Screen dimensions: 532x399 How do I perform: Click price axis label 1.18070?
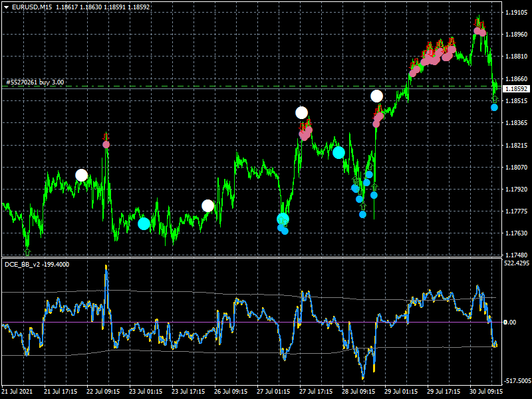pos(517,167)
